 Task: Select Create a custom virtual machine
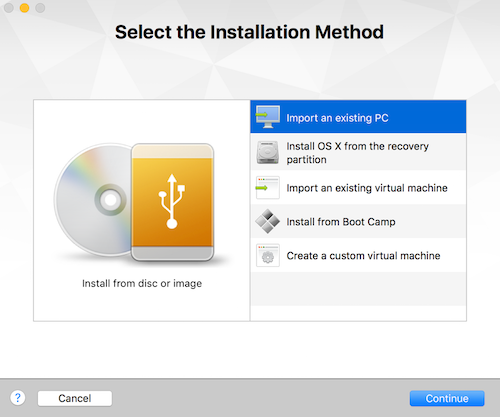tap(358, 255)
